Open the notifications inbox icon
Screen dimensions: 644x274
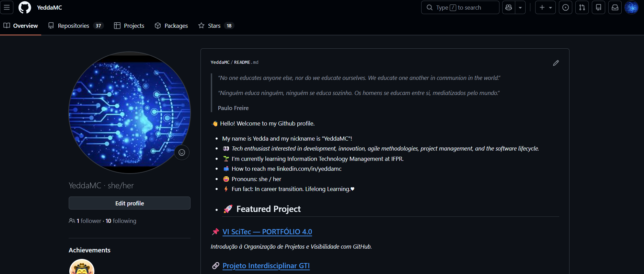(x=615, y=8)
